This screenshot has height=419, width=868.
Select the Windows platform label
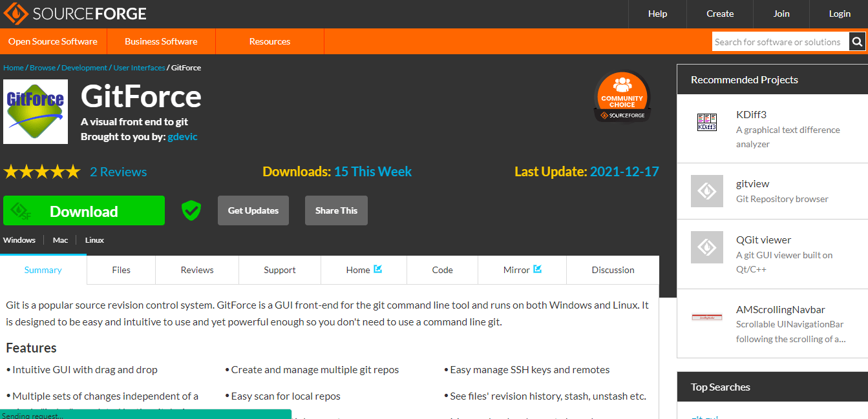pyautogui.click(x=19, y=240)
